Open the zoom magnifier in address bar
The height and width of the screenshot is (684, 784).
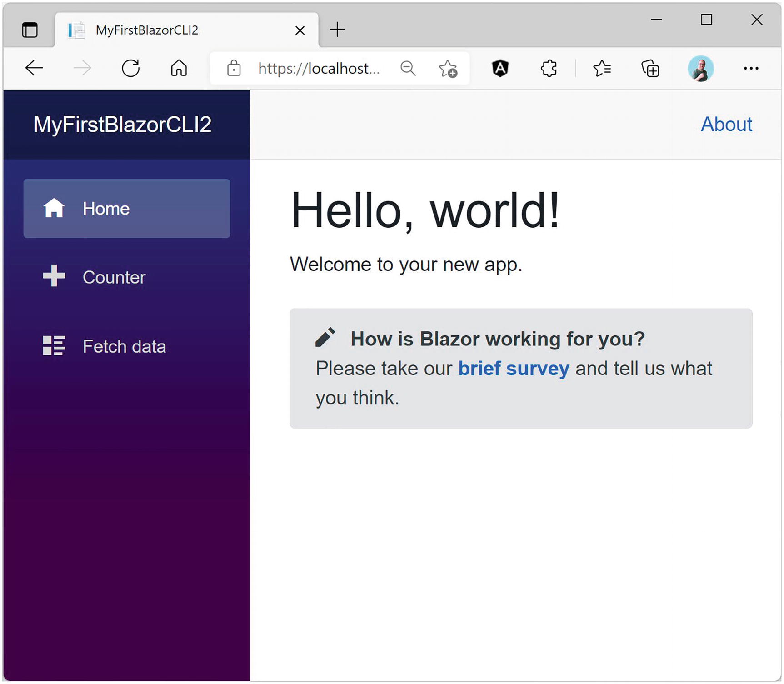tap(408, 69)
